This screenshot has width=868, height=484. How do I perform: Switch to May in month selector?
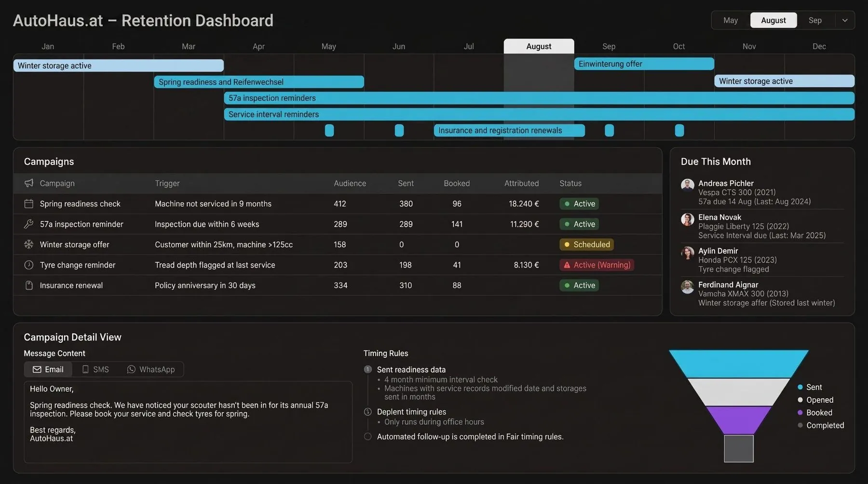pos(731,20)
